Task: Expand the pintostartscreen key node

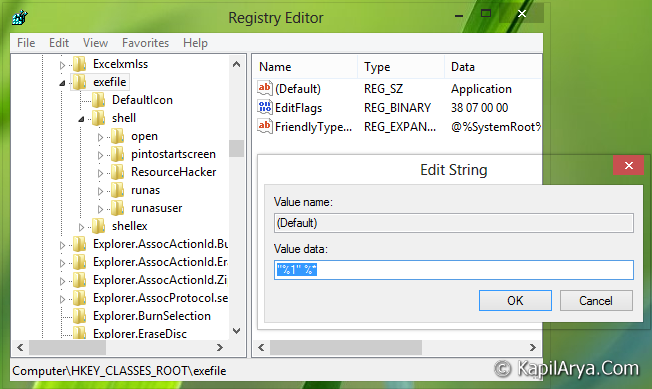Action: (100, 155)
